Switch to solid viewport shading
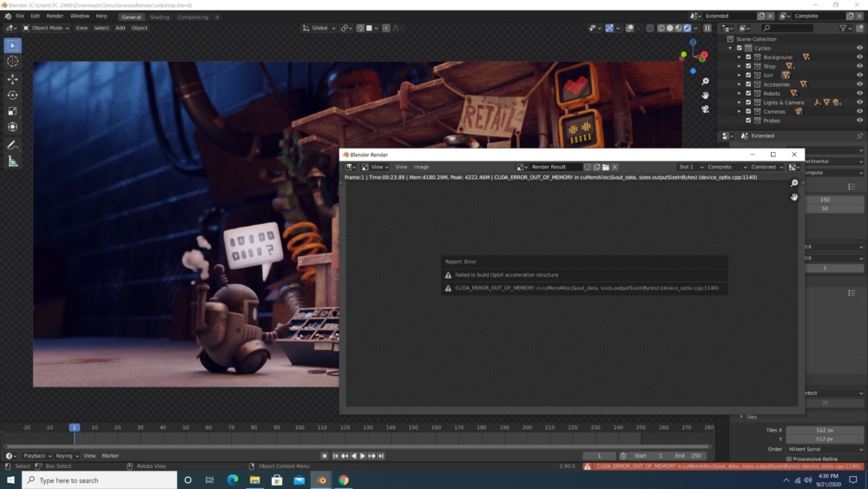The image size is (868, 489). click(x=670, y=28)
